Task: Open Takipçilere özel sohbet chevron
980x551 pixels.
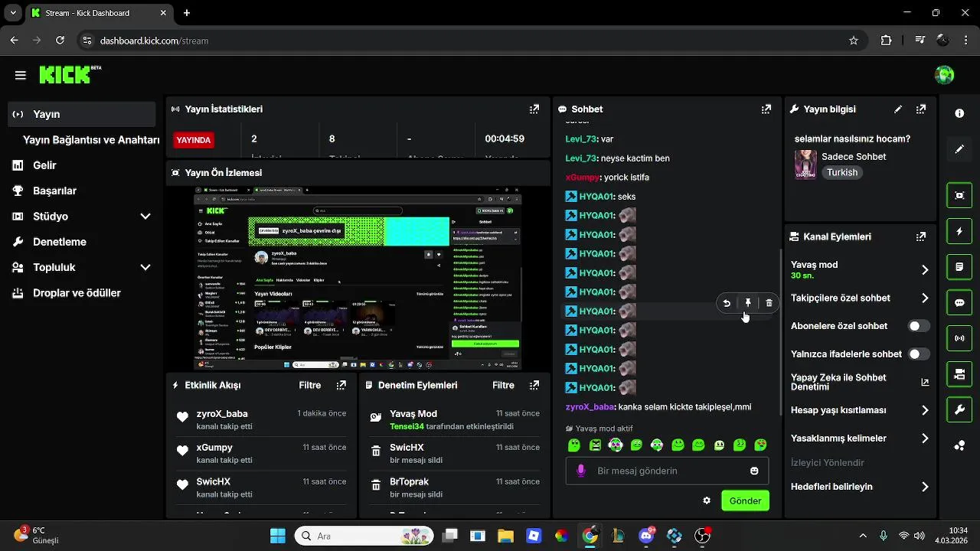Action: point(925,298)
